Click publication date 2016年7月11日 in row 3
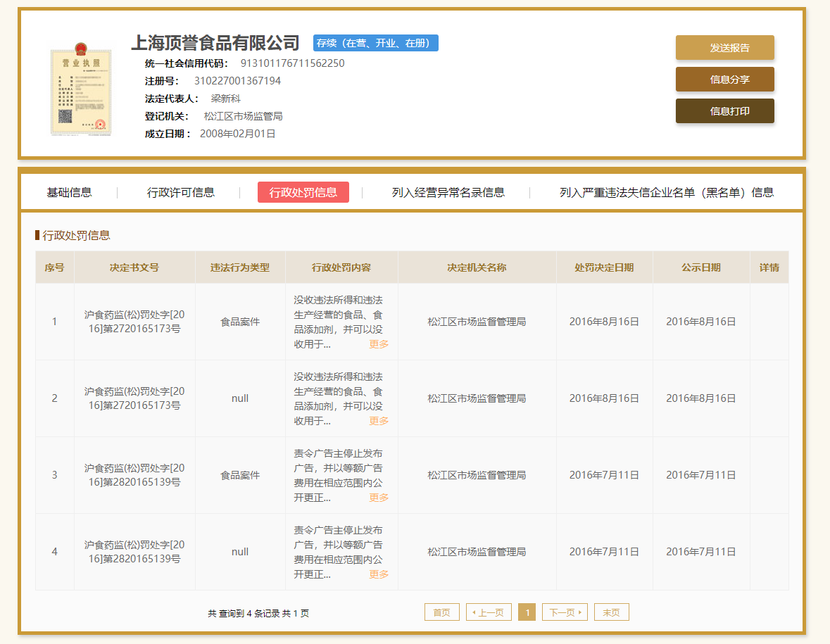Viewport: 830px width, 644px height. point(701,475)
